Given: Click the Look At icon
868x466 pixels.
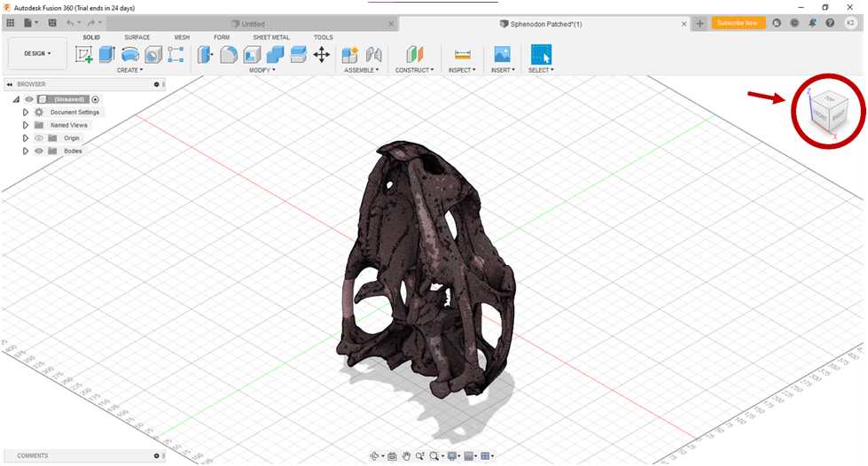Looking at the screenshot, I should 392,456.
